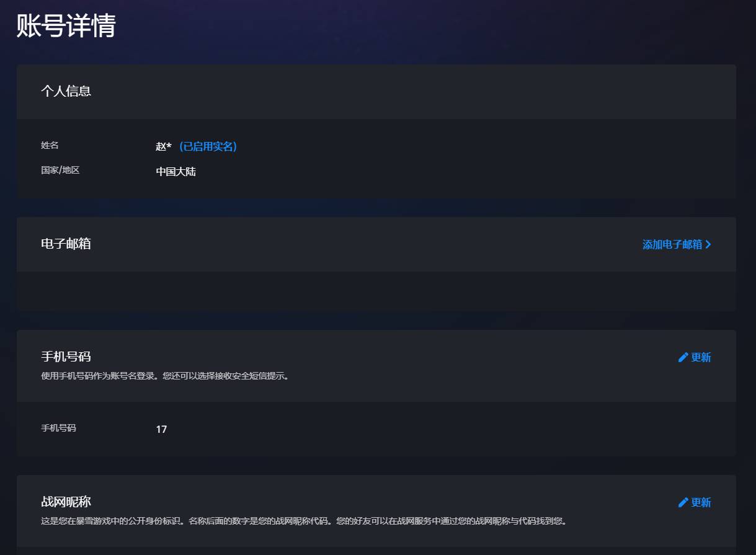Click the 账号详情 page title

[x=66, y=26]
